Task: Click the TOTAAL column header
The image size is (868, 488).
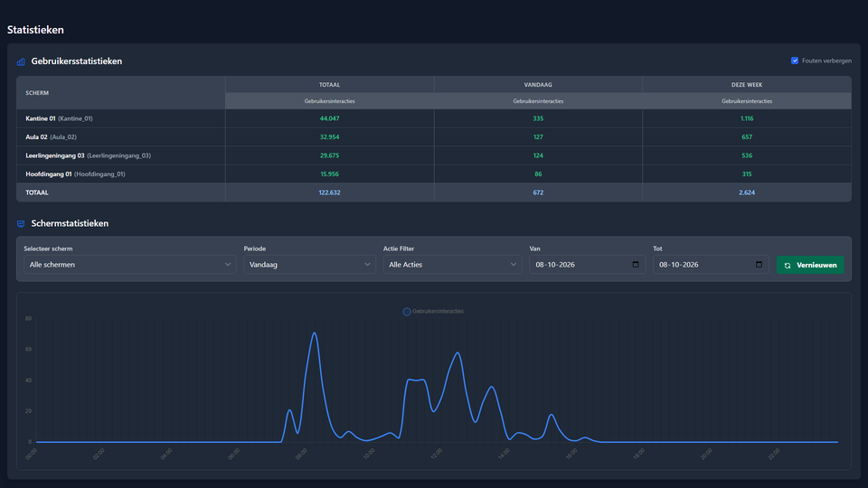Action: (329, 85)
